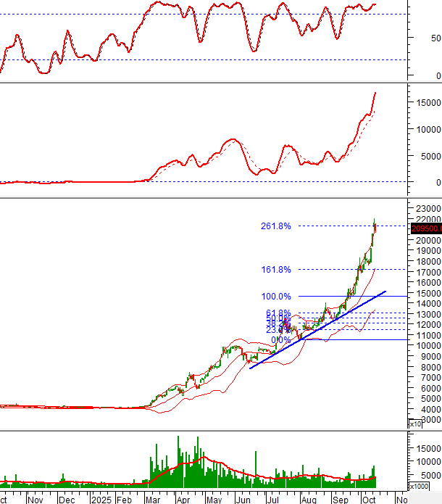Click the x1000 scale box in volume panel

420,486
